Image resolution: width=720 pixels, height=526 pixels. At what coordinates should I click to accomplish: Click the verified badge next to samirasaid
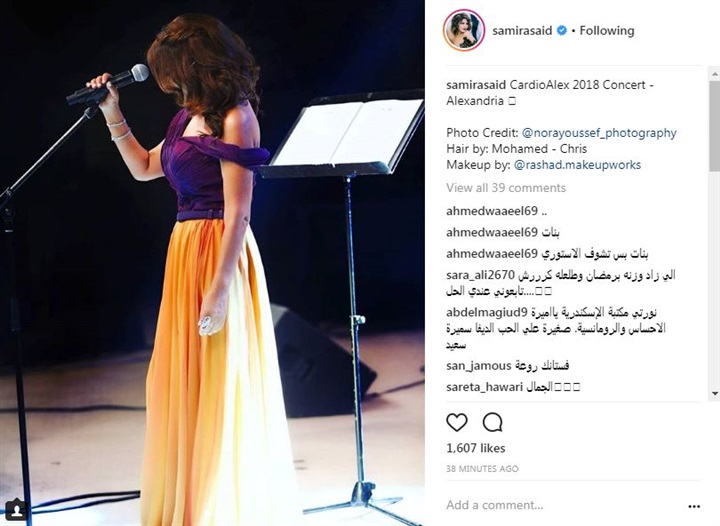[x=562, y=31]
